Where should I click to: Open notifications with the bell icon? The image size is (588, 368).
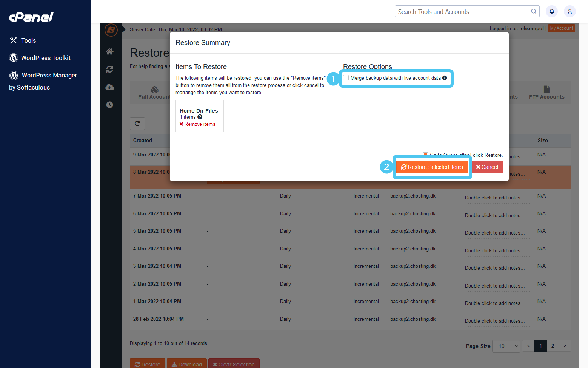pos(551,11)
